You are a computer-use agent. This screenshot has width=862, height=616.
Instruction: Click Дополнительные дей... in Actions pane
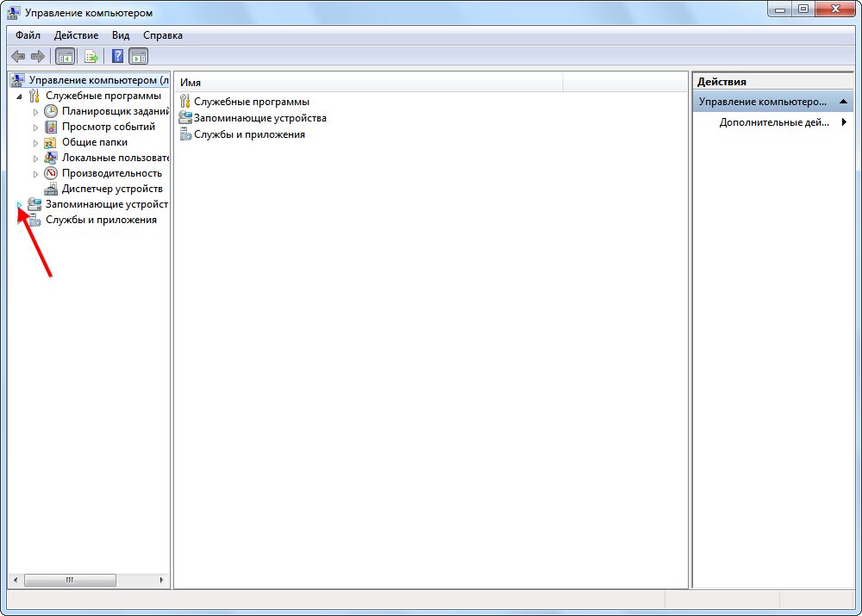pyautogui.click(x=774, y=122)
